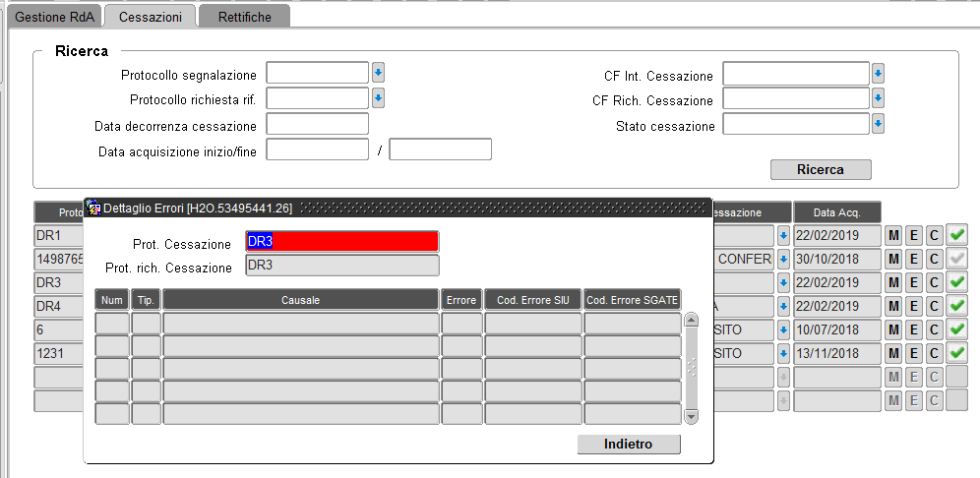Click the E button in the DR3 row
This screenshot has width=980, height=478.
(914, 283)
